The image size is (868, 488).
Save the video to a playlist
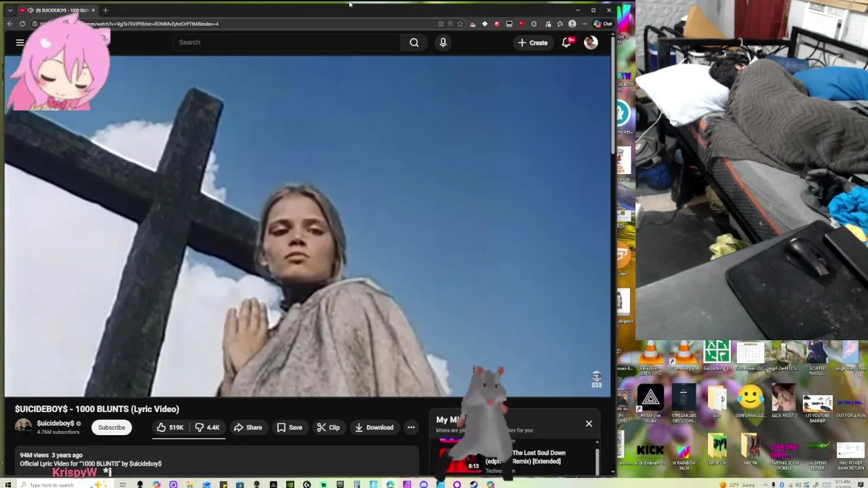pyautogui.click(x=289, y=428)
